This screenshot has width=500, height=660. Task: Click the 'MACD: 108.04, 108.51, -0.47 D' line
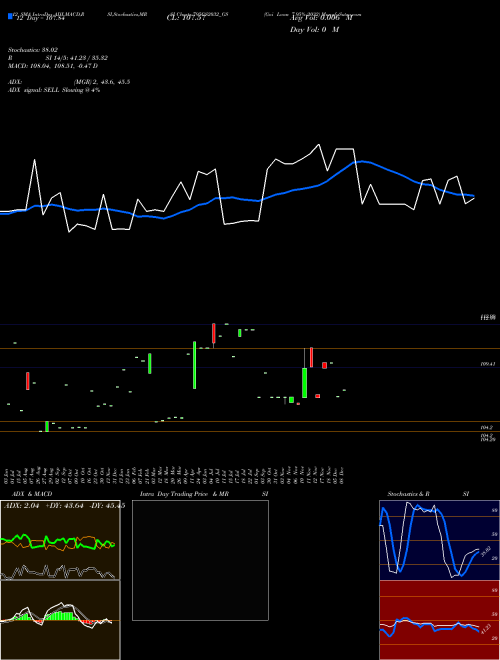(53, 66)
